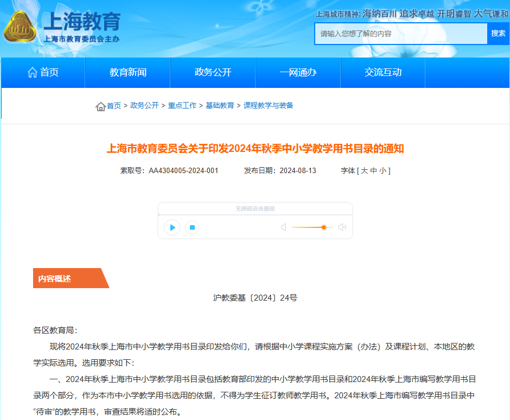
Task: Open 基础教育 breadcrumb link
Action: click(220, 105)
